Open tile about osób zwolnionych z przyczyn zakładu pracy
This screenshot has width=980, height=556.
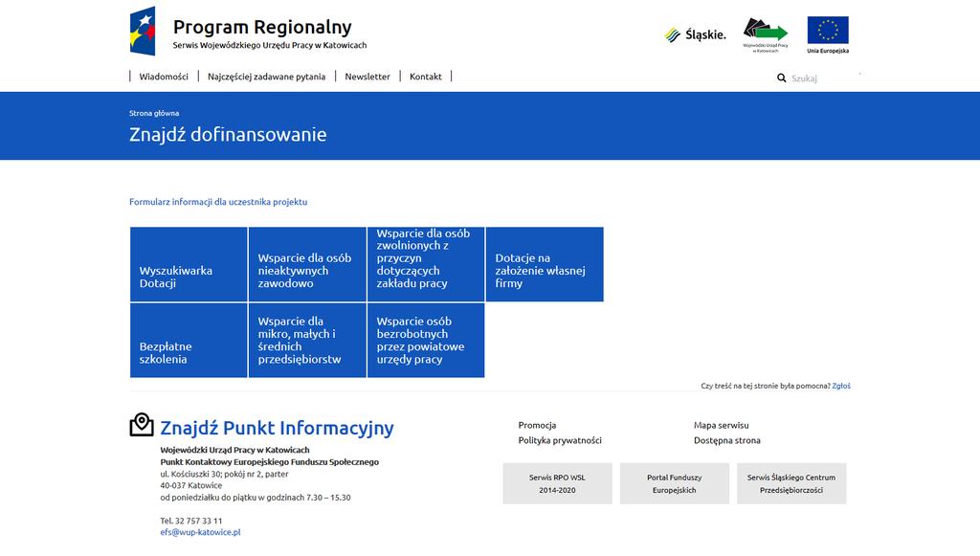(x=426, y=264)
